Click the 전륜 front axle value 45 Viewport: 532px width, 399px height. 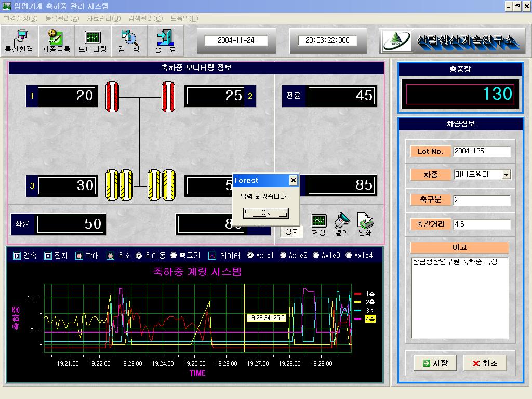coord(342,96)
